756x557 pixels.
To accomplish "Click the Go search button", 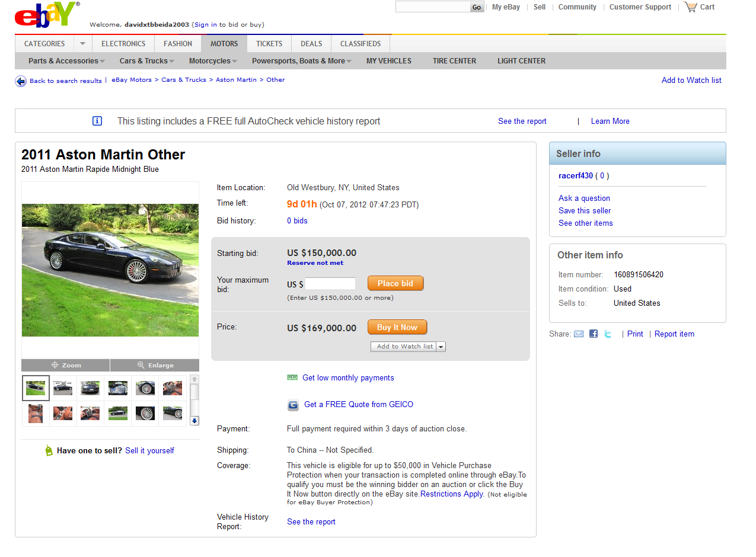I will [477, 7].
